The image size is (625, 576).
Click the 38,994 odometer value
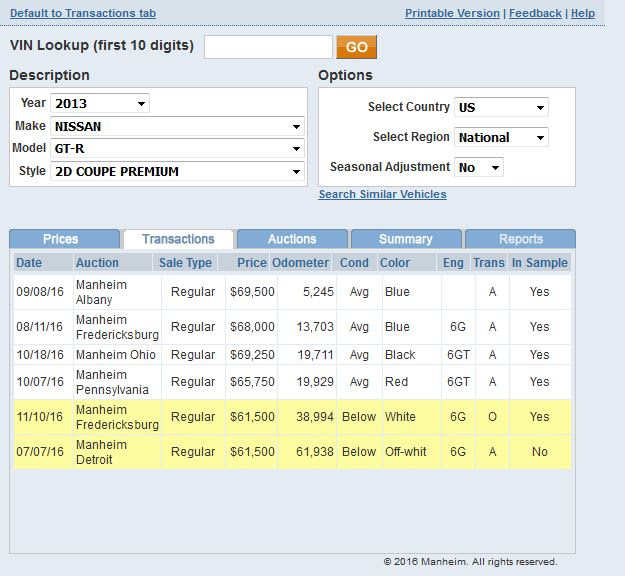(x=315, y=417)
